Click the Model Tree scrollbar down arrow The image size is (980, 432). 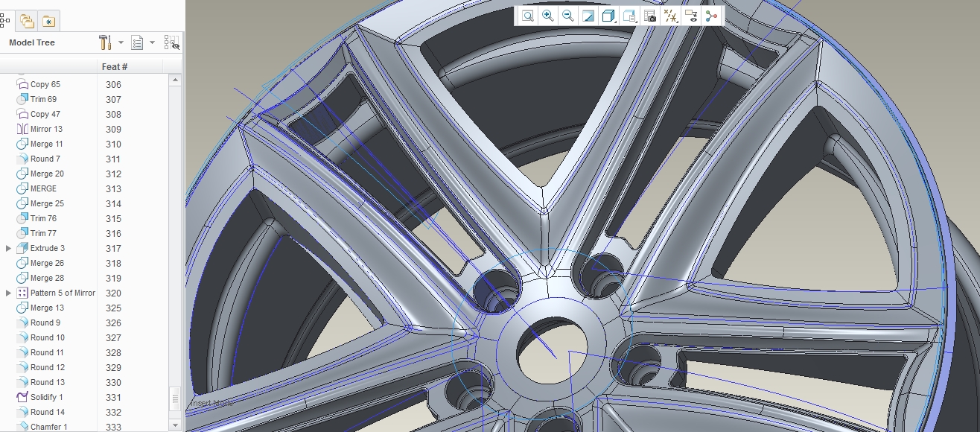(x=175, y=425)
